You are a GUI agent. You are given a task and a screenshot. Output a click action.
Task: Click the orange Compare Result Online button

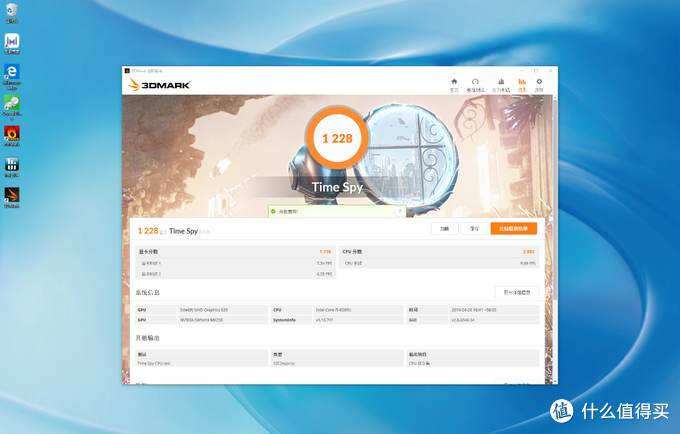coord(513,228)
